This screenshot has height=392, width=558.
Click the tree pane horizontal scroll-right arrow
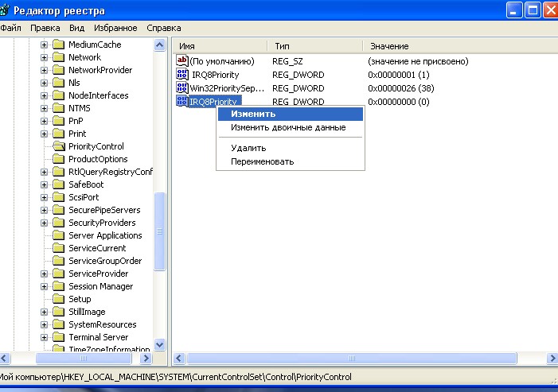pos(146,359)
